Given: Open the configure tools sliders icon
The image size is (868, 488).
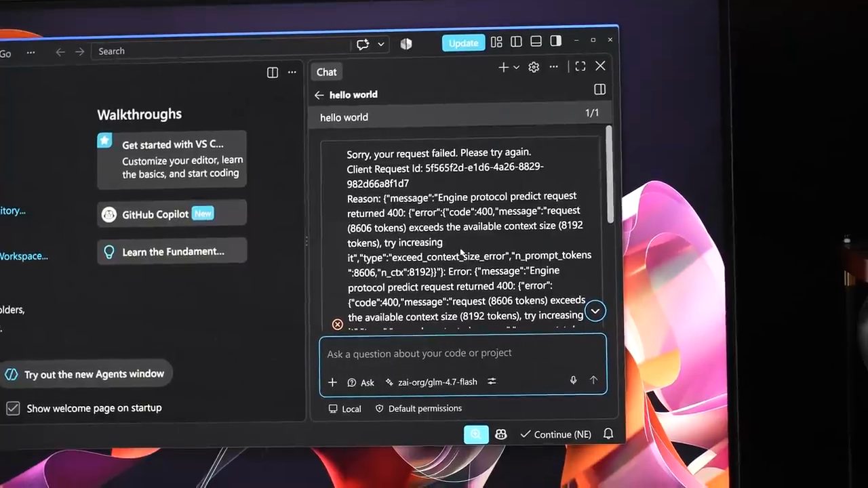Looking at the screenshot, I should pyautogui.click(x=492, y=382).
